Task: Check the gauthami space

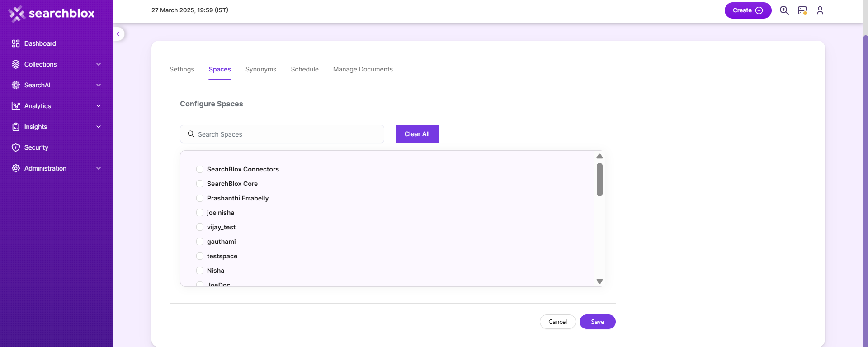Action: coord(200,242)
